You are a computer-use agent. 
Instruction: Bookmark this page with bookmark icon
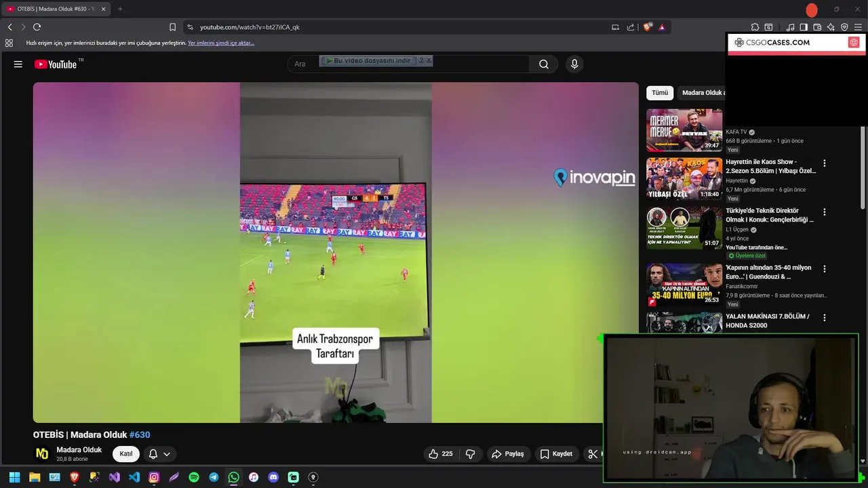pyautogui.click(x=172, y=27)
